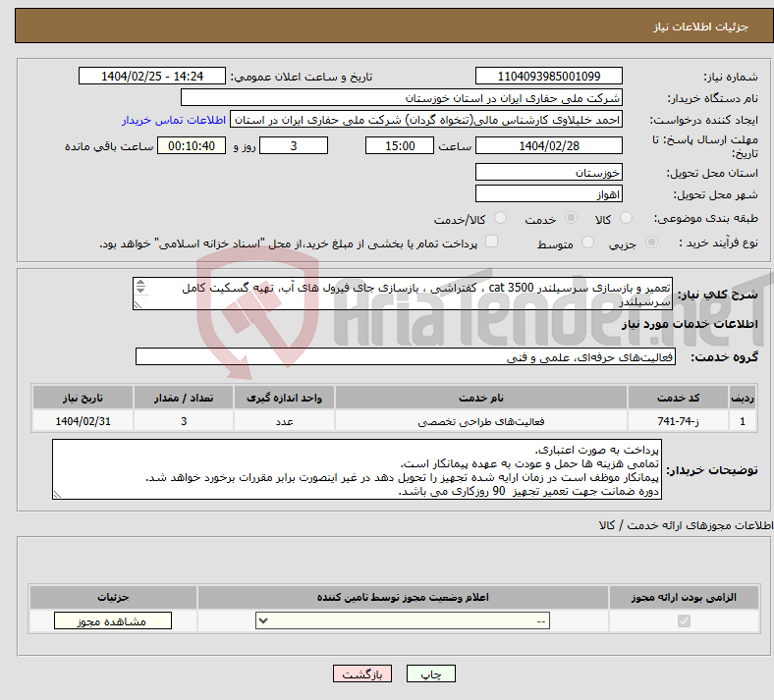The height and width of the screenshot is (700, 774).
Task: Click the buyer organization name field
Action: [402, 97]
